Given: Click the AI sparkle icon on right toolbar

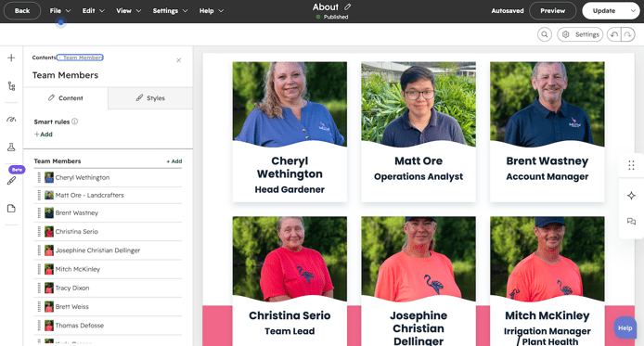Looking at the screenshot, I should point(631,196).
